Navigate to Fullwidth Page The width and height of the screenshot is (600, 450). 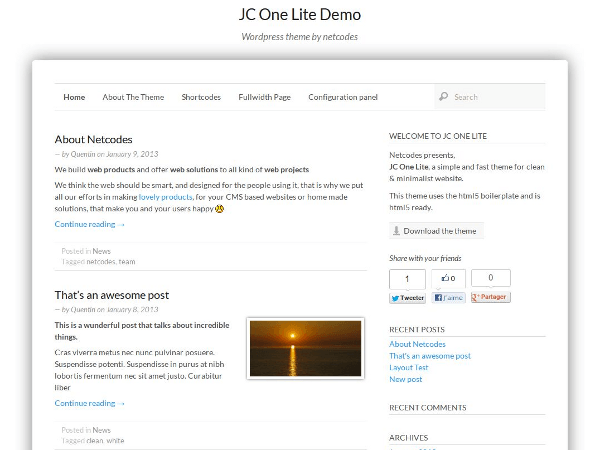(264, 97)
